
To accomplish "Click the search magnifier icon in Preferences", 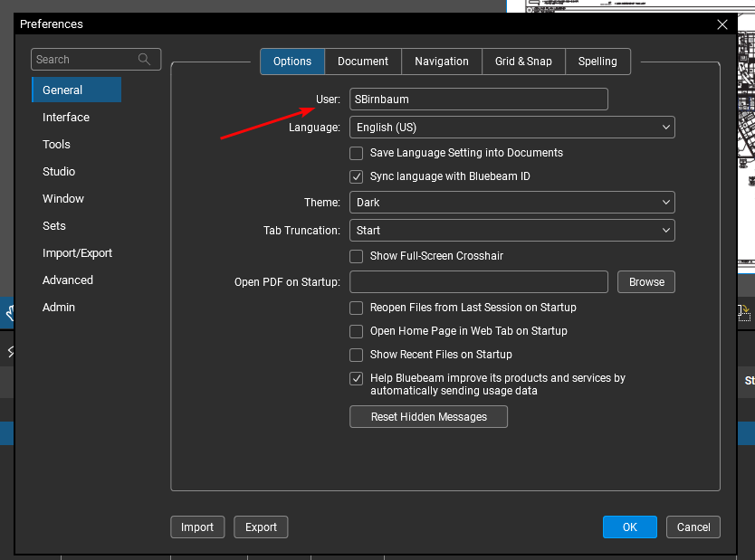I will [x=144, y=59].
